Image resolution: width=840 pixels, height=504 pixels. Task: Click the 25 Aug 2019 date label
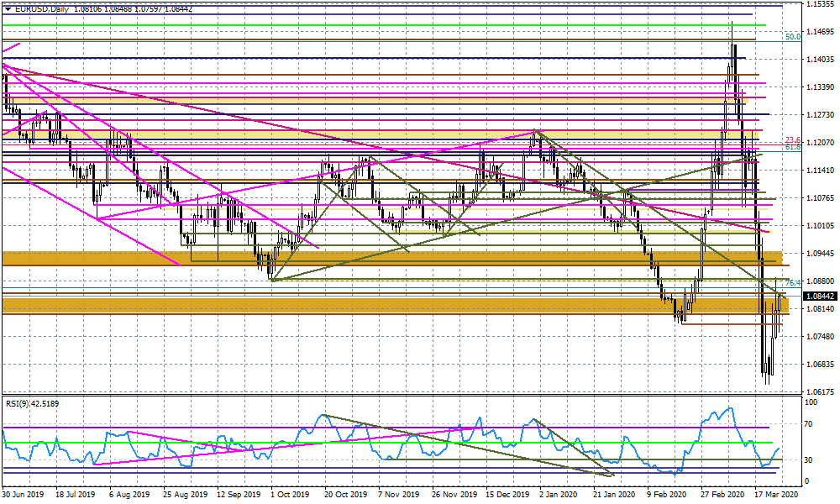[185, 494]
